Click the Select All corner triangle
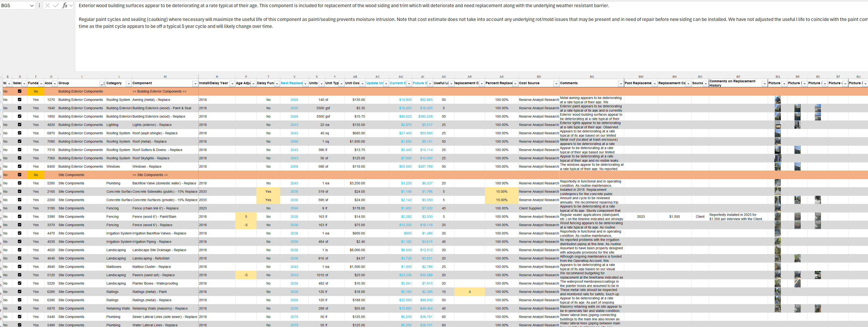This screenshot has width=868, height=327. (1, 77)
